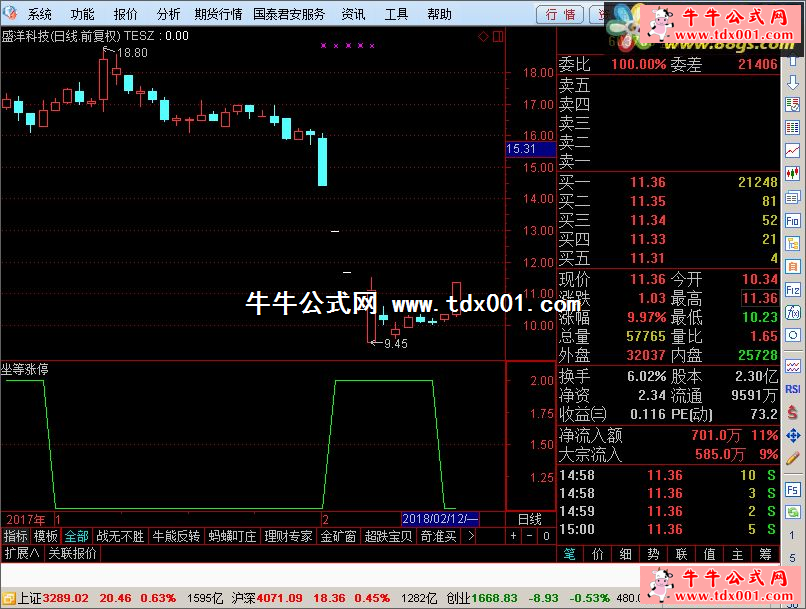Select the 战无不胜 indicator tab

120,536
